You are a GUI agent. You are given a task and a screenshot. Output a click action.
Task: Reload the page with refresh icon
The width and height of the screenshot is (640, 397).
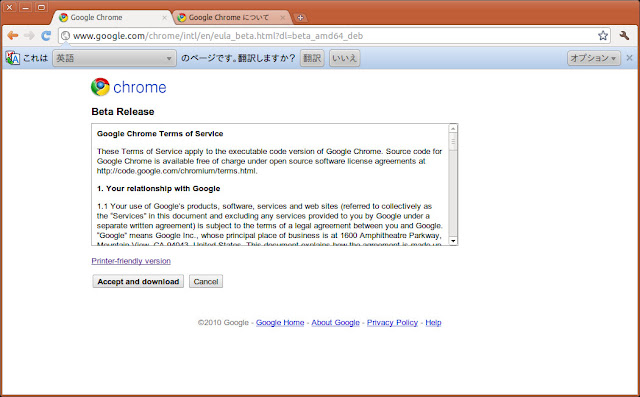pos(46,36)
